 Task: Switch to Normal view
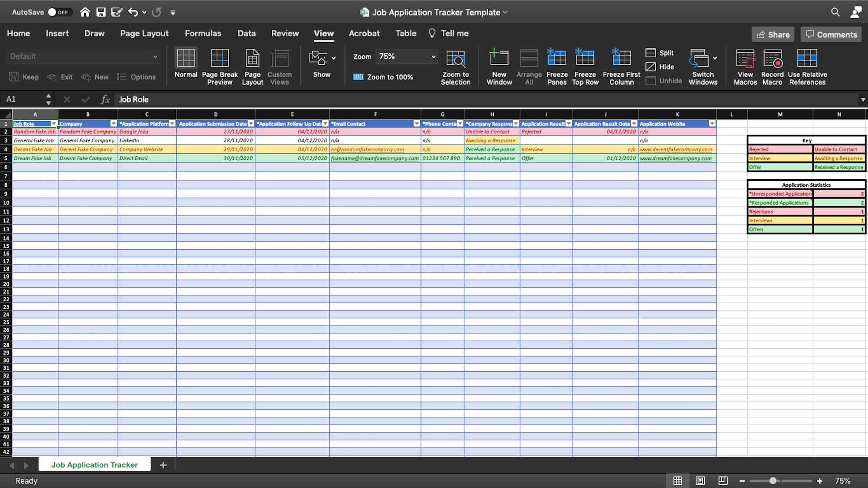click(x=186, y=65)
